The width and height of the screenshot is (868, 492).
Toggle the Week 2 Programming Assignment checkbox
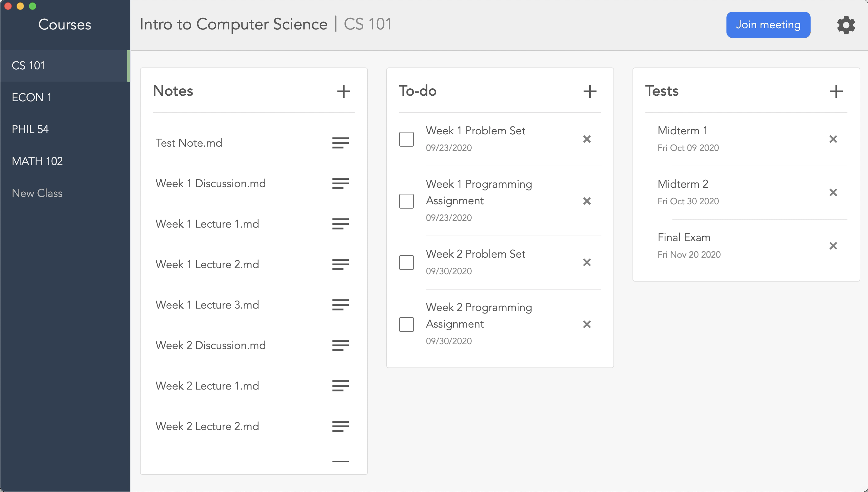pos(407,324)
